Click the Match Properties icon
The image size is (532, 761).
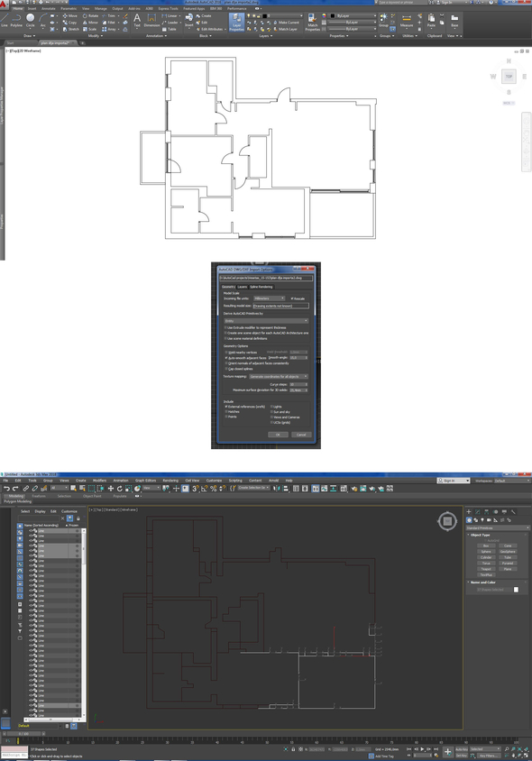coord(313,22)
